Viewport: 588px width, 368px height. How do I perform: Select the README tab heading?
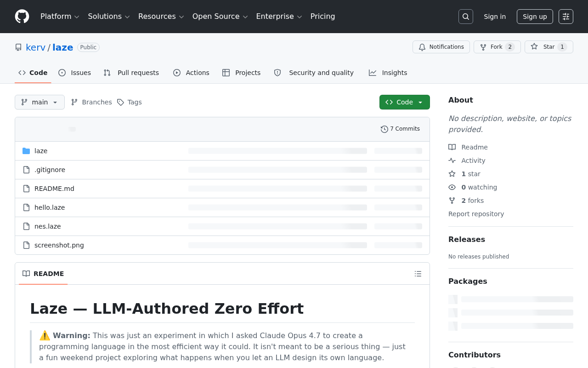pyautogui.click(x=43, y=274)
